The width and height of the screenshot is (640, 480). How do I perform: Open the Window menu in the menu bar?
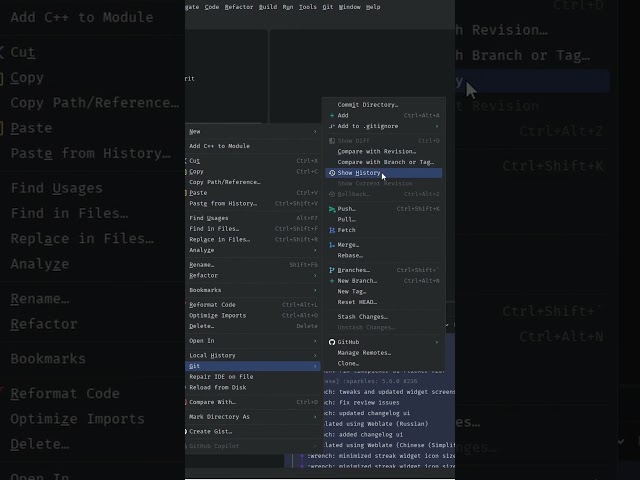point(349,7)
